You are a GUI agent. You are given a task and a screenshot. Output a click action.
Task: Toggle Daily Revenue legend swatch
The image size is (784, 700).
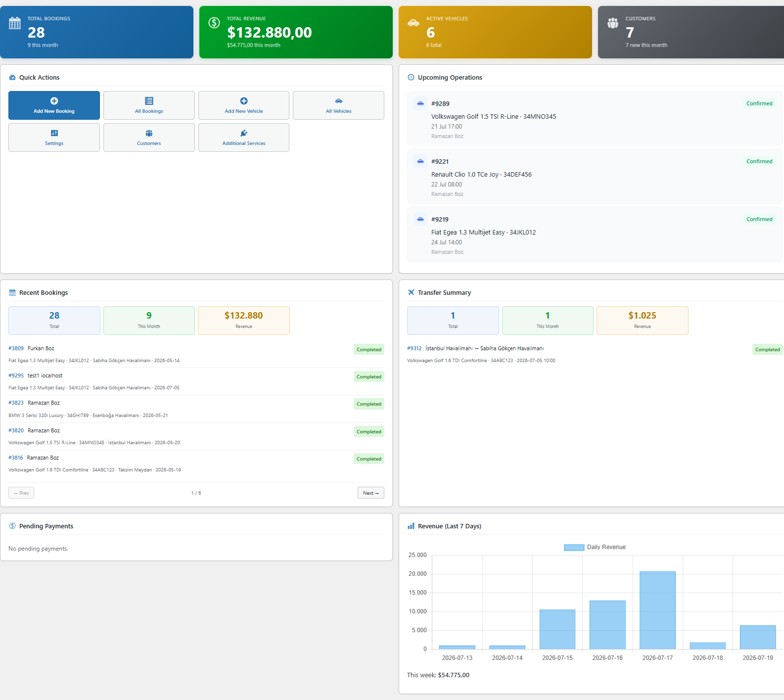pos(574,547)
